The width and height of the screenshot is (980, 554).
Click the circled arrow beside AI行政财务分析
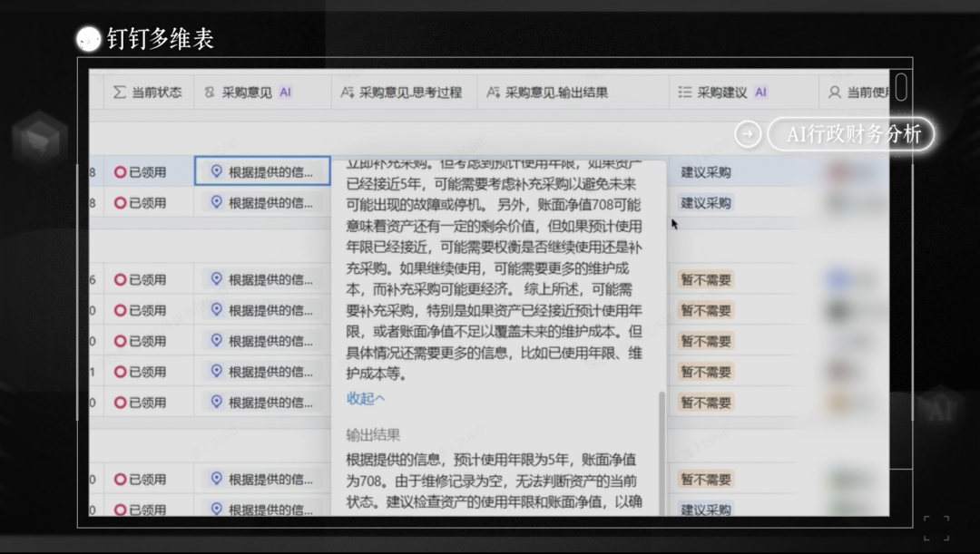point(748,133)
